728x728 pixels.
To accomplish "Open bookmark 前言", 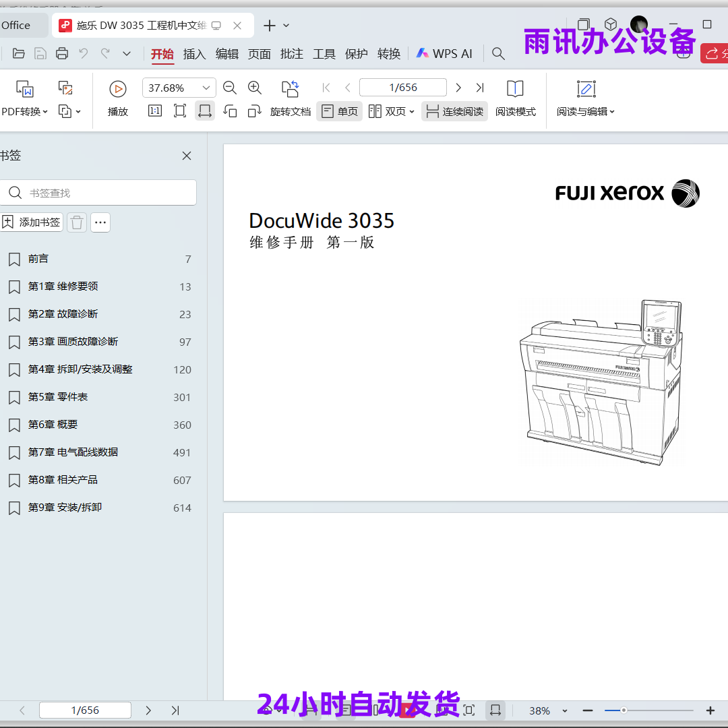I will [x=99, y=259].
